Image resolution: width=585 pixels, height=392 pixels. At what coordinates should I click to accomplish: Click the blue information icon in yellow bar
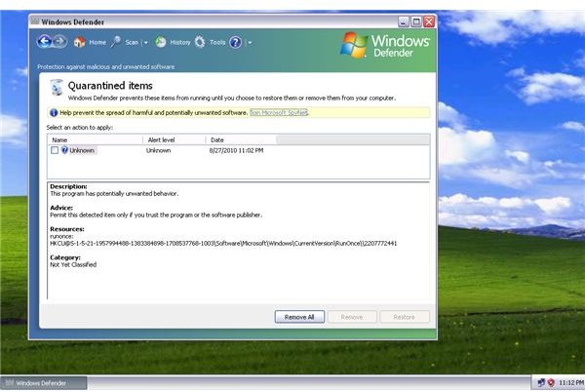coord(54,112)
